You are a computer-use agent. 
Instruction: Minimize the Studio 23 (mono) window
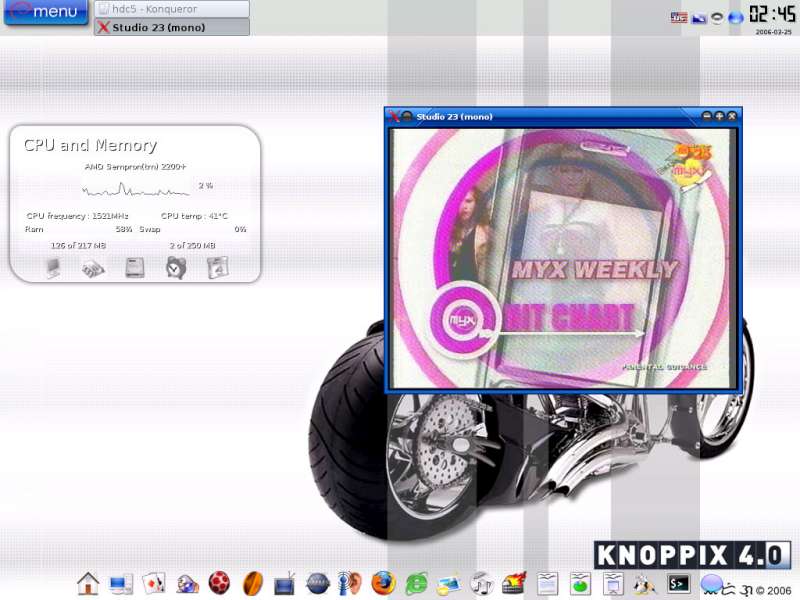707,116
